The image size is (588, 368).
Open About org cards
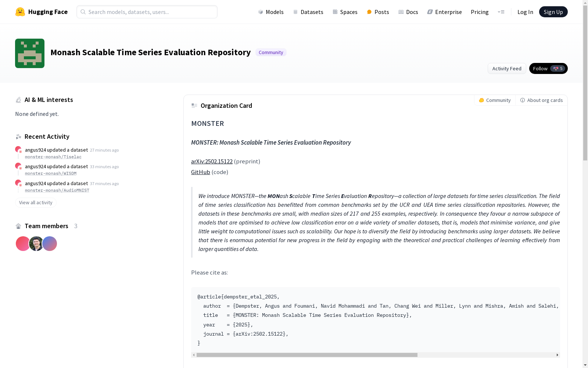tap(541, 100)
